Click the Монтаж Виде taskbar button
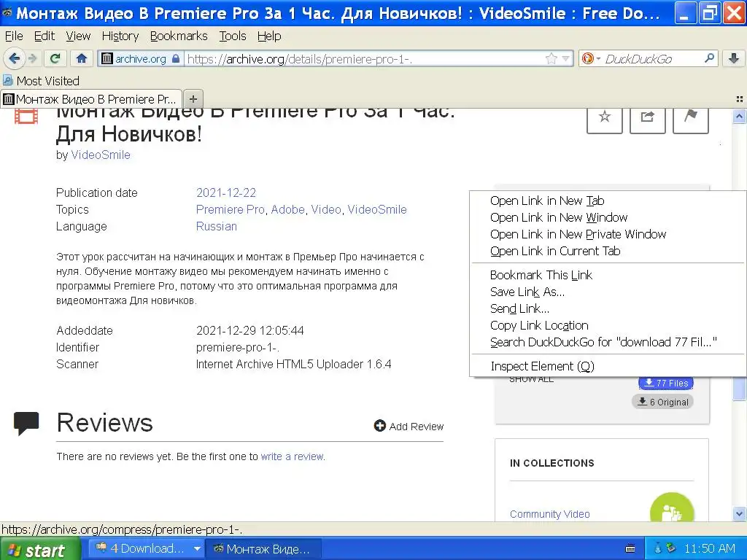This screenshot has width=747, height=560. click(x=263, y=548)
